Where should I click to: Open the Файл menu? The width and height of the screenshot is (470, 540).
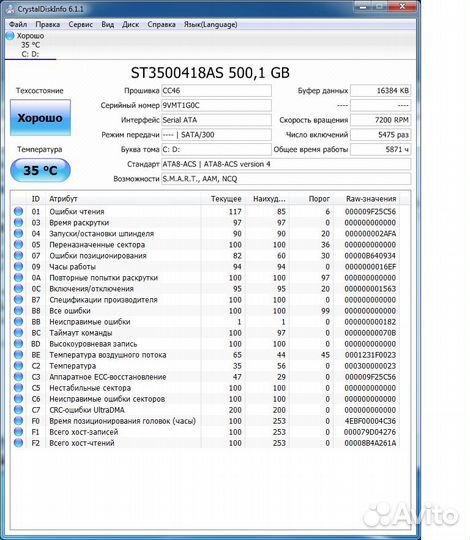click(x=18, y=24)
